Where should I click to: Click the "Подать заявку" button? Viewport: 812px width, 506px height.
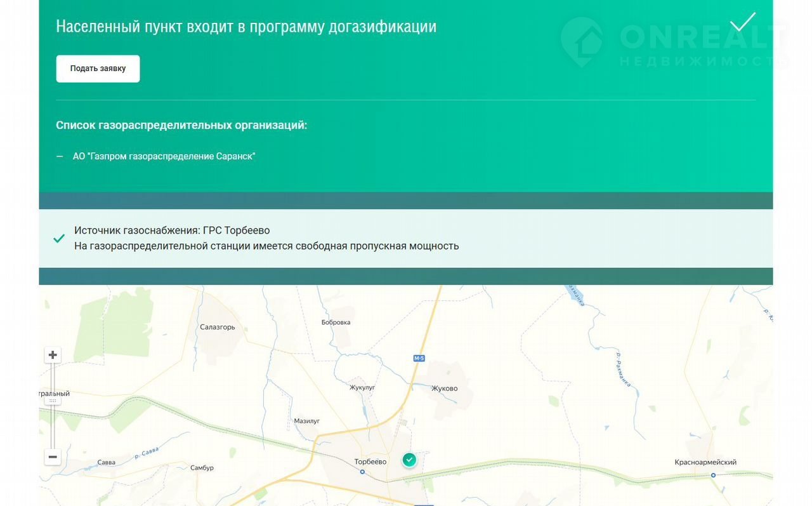click(x=98, y=69)
